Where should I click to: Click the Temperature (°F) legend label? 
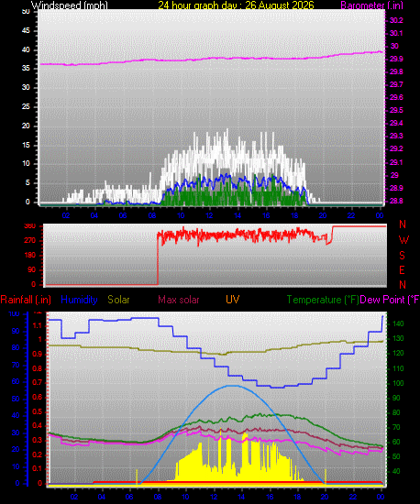(x=323, y=300)
